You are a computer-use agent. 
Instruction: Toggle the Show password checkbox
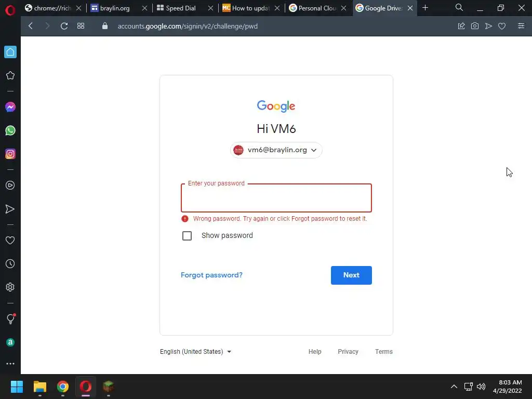click(187, 236)
